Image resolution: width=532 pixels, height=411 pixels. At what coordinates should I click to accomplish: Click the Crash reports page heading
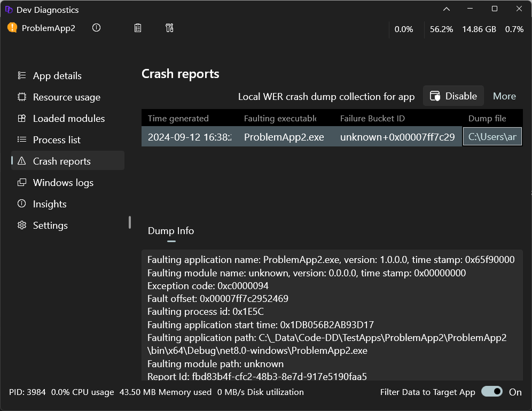point(180,74)
